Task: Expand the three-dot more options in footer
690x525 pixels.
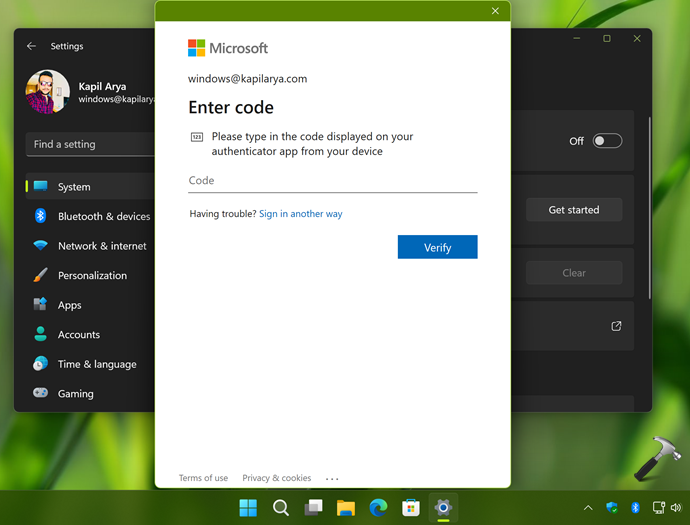Action: click(x=332, y=479)
